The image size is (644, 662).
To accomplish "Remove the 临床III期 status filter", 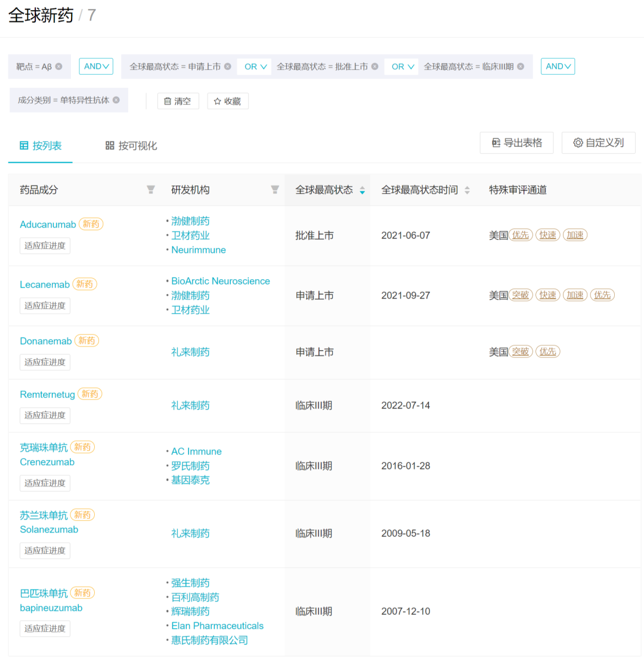I will click(521, 66).
